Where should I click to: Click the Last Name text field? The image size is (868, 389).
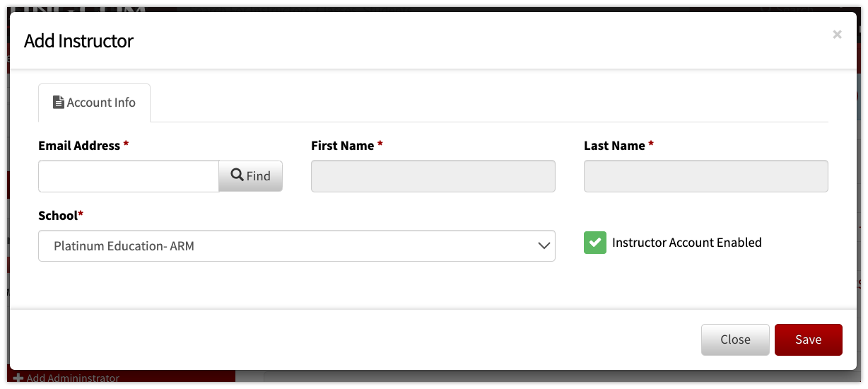click(706, 176)
